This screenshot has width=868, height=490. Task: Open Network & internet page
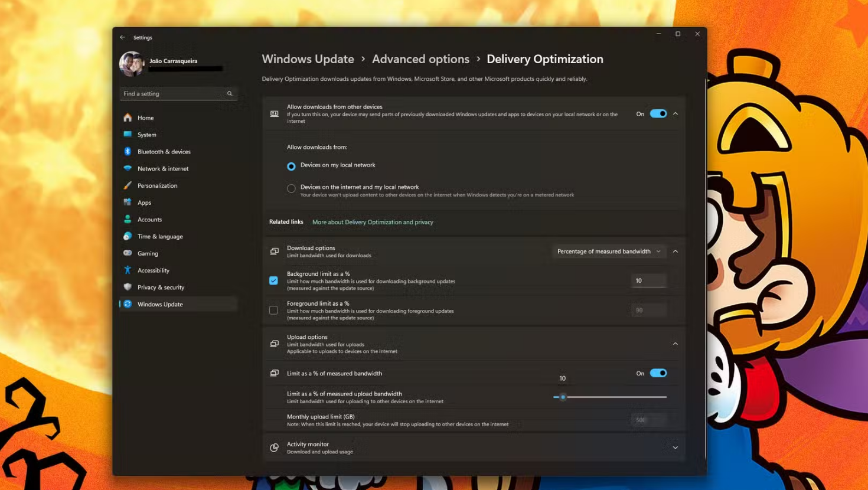tap(178, 168)
